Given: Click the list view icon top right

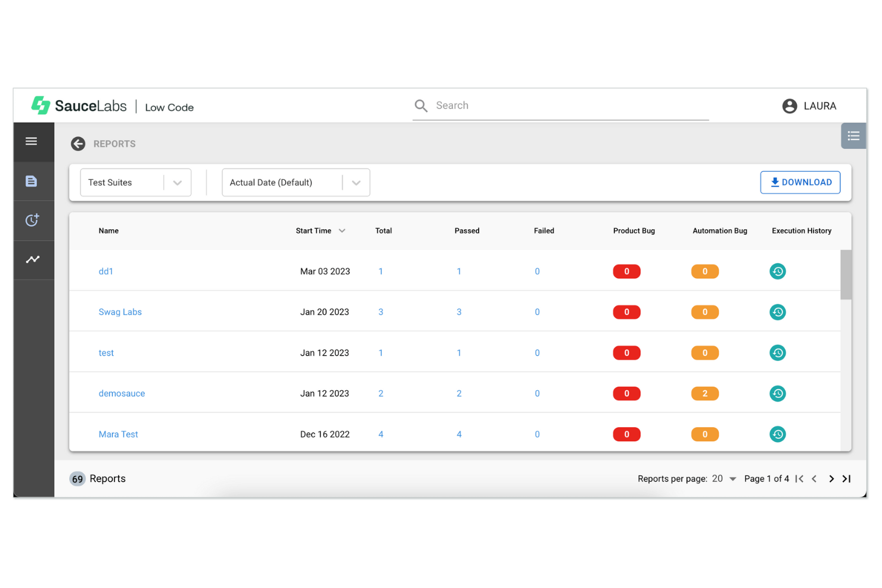Looking at the screenshot, I should coord(853,136).
